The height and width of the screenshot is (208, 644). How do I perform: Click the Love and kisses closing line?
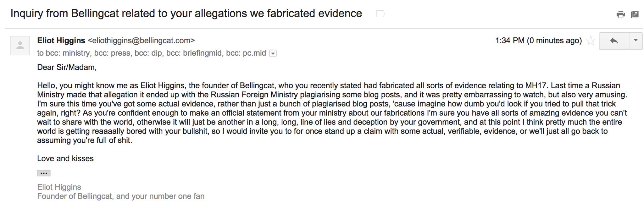point(65,158)
